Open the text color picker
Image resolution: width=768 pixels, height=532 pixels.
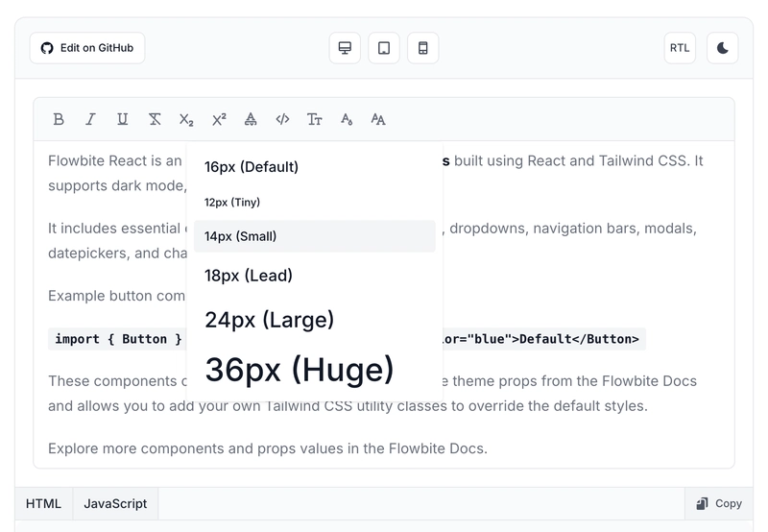tap(347, 119)
